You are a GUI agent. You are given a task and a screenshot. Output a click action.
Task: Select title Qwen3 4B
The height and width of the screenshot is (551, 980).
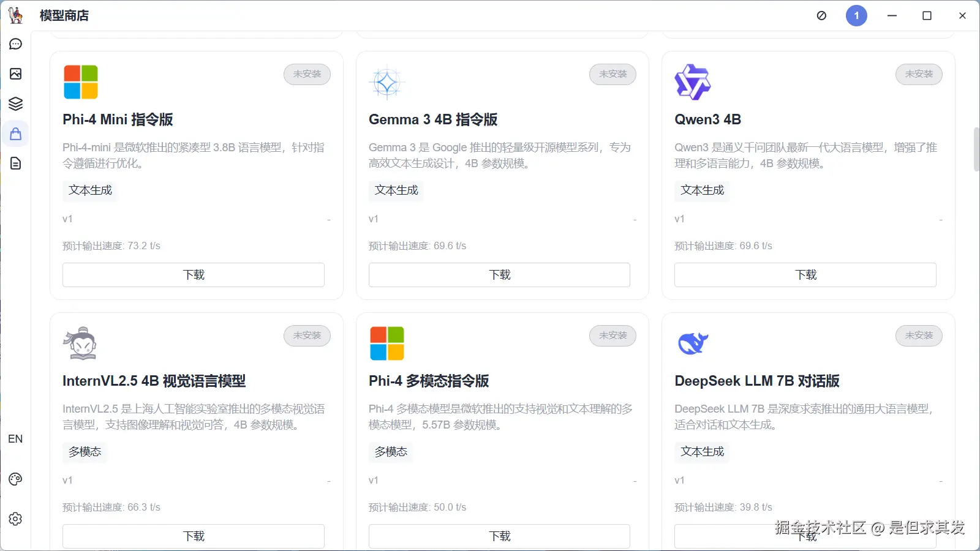coord(708,119)
